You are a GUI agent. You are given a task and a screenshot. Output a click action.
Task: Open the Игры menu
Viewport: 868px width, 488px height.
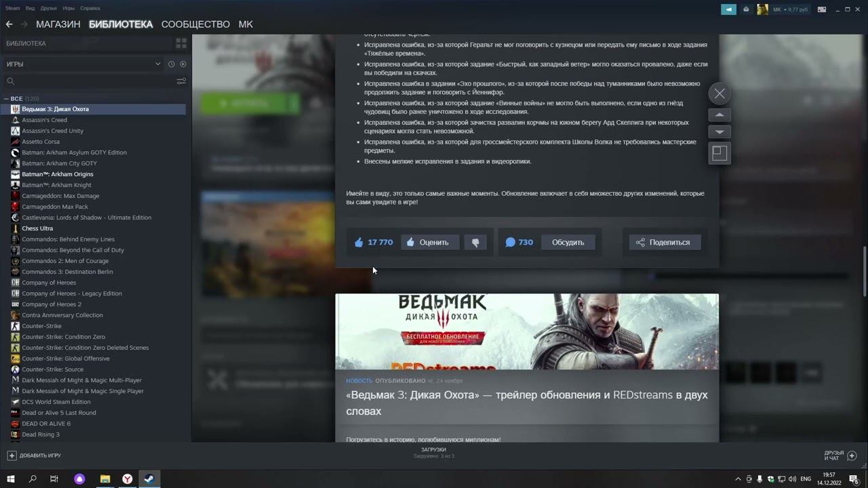coord(68,8)
